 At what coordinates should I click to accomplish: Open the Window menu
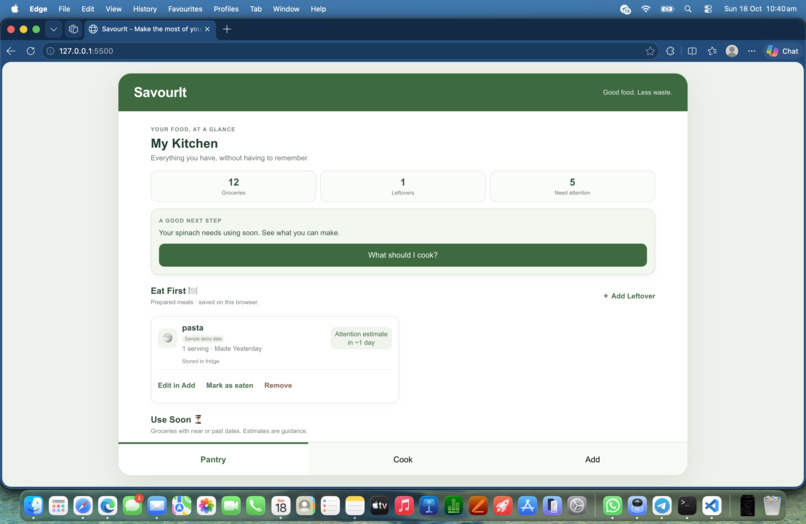[286, 9]
